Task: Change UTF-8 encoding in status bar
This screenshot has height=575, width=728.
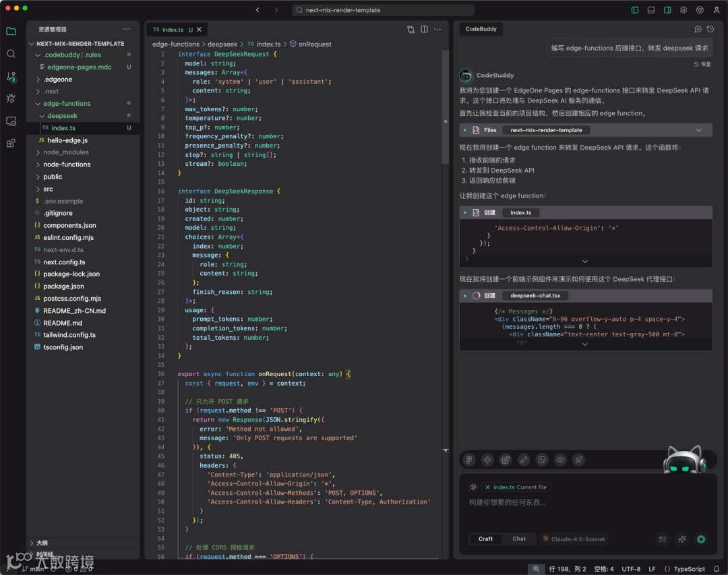Action: [631, 569]
